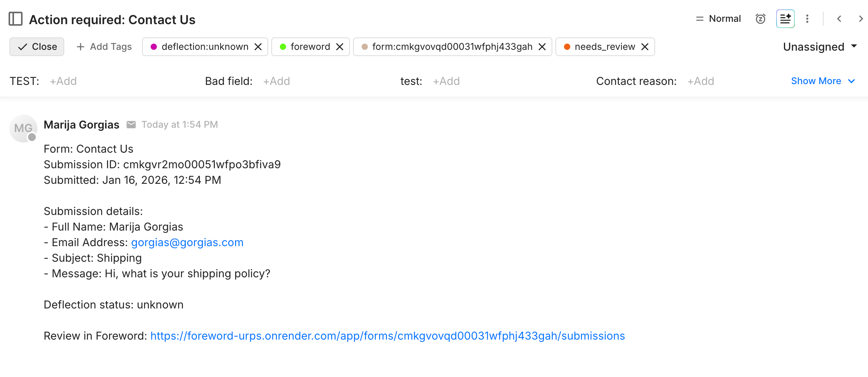Image resolution: width=868 pixels, height=377 pixels.
Task: Open the gorgias@gorgias.com email link
Action: 187,242
